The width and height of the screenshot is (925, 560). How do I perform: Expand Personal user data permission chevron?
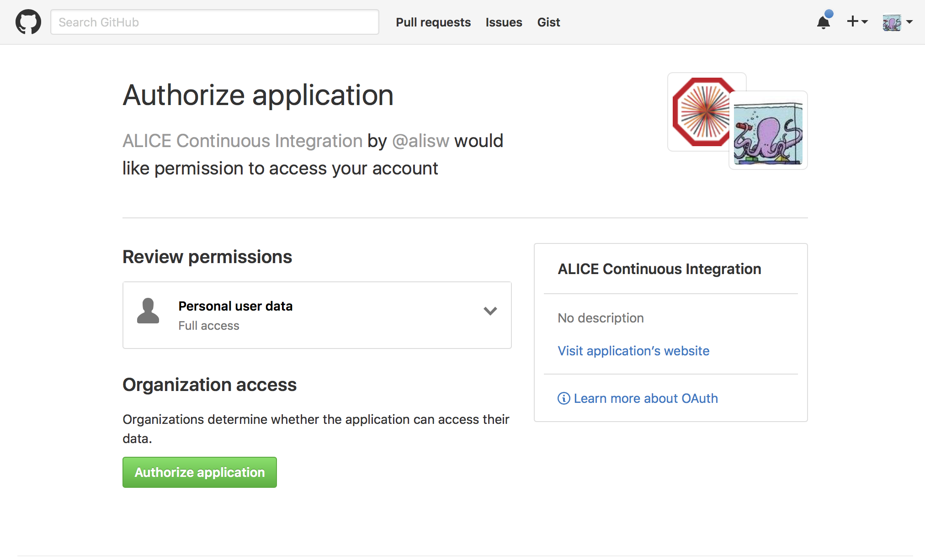(490, 311)
